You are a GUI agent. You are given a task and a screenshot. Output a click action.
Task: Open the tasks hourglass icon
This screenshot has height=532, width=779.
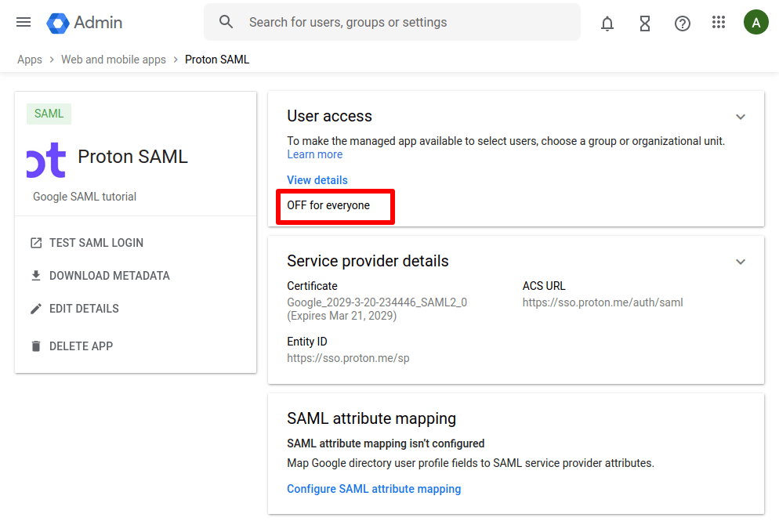tap(645, 24)
